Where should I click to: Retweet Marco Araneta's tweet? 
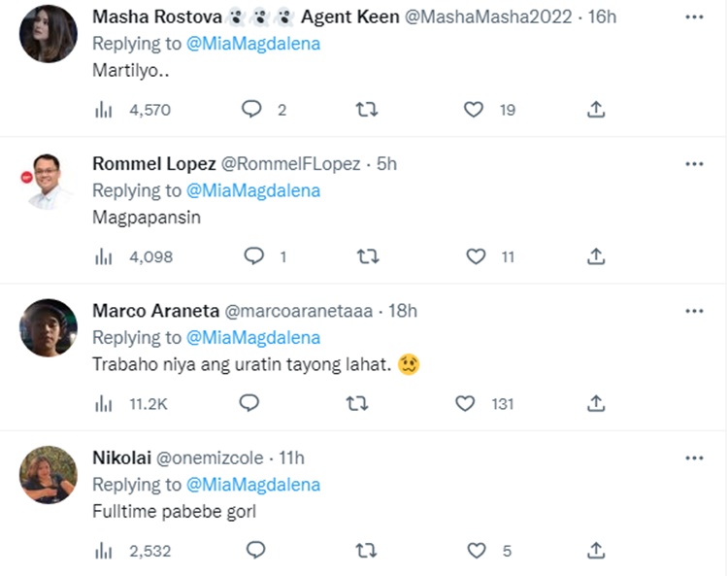357,403
